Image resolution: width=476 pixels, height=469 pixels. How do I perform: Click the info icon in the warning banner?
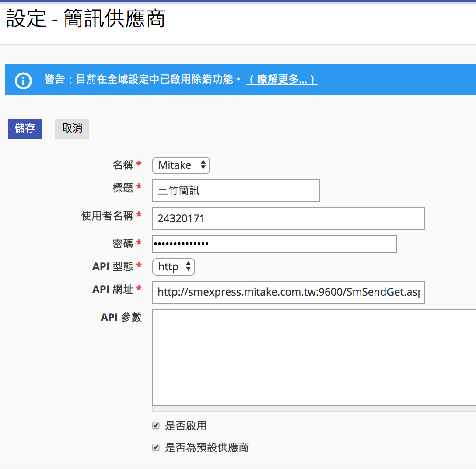pyautogui.click(x=23, y=80)
